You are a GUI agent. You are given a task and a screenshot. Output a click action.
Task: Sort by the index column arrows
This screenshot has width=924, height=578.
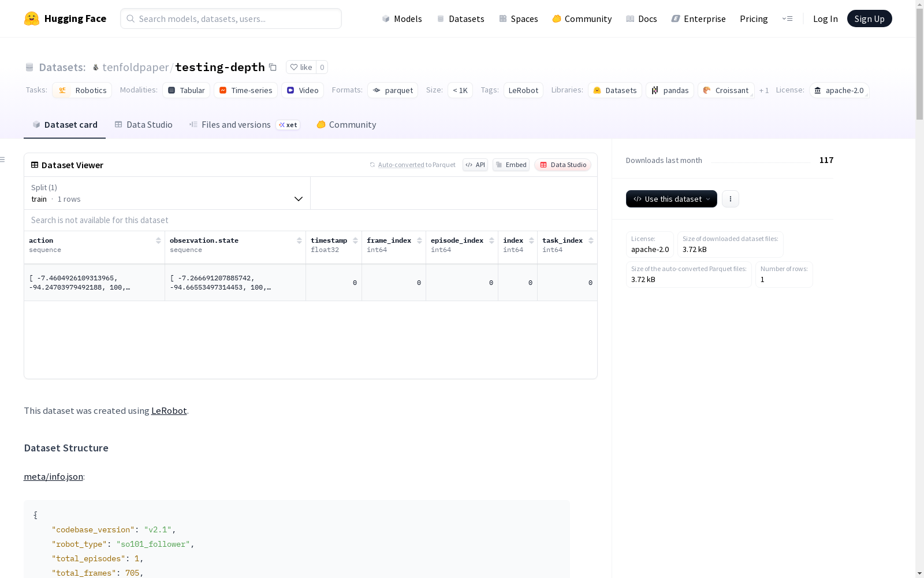tap(531, 240)
